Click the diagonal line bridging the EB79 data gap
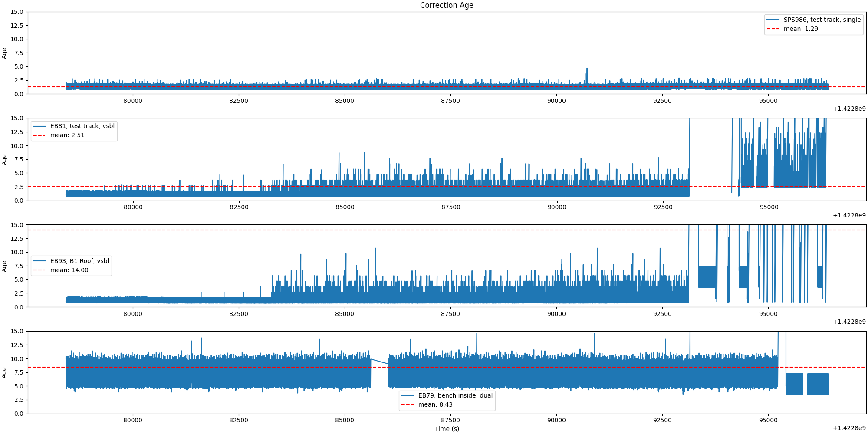Screen dimensions: 868x434 [379, 361]
